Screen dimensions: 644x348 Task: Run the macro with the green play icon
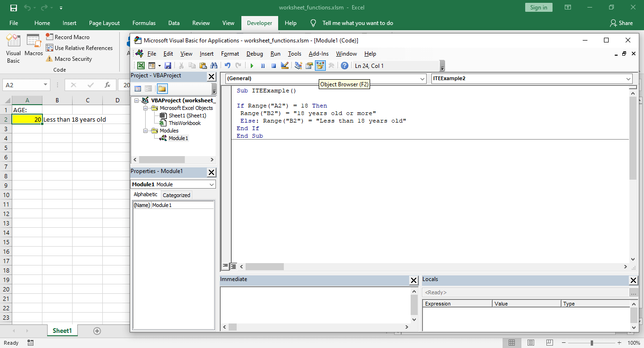coord(252,66)
